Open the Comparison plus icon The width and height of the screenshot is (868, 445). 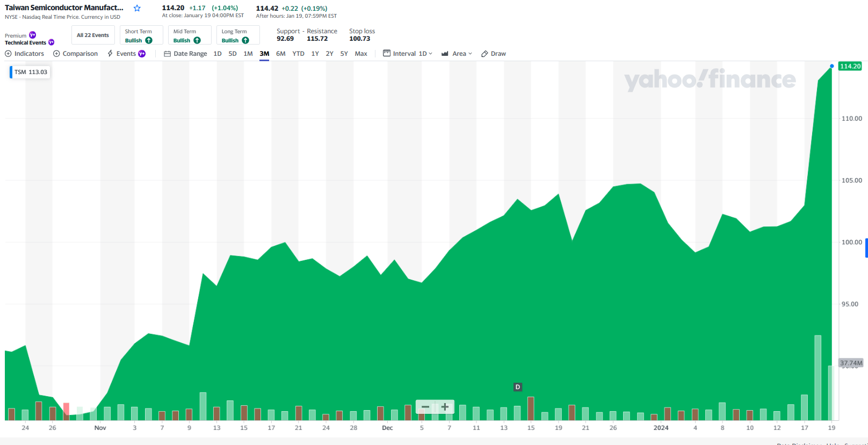point(56,54)
